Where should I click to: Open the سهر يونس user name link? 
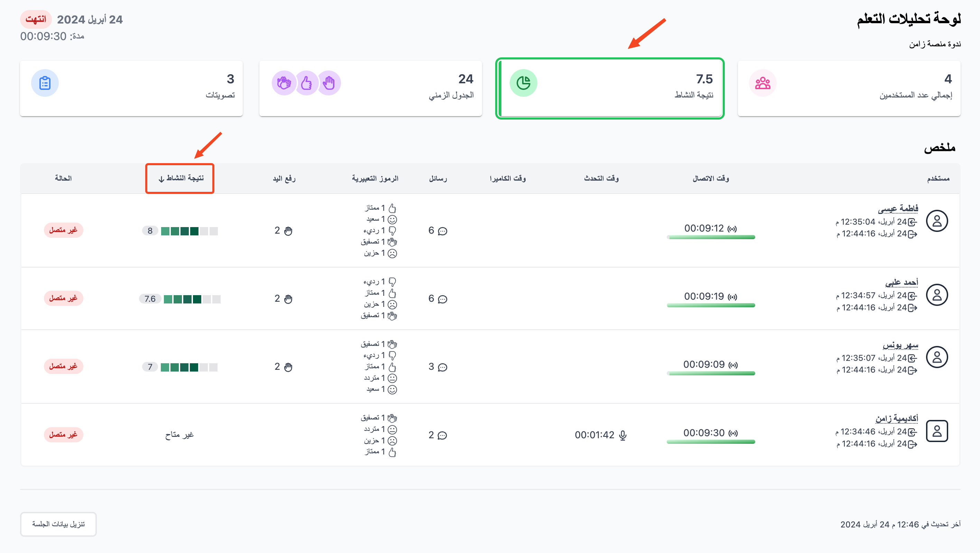[x=900, y=345]
